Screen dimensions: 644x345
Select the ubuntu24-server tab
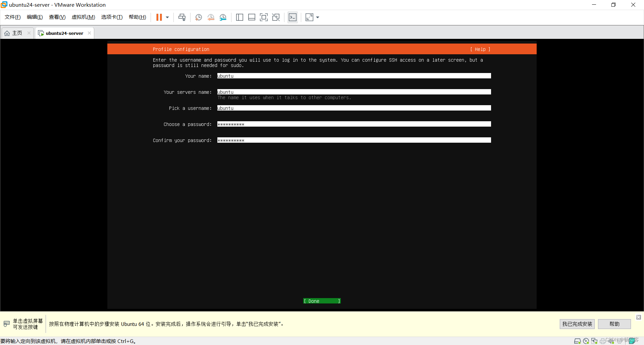click(64, 33)
